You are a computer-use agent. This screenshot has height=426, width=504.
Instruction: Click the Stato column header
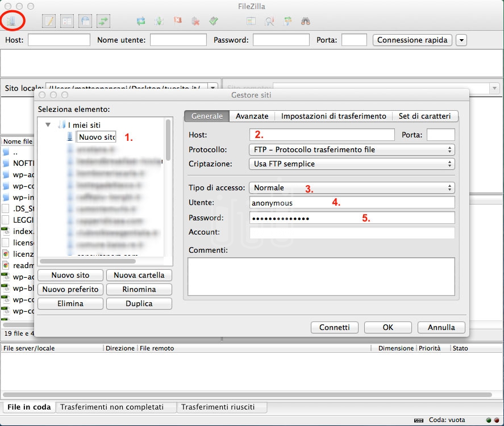click(460, 348)
